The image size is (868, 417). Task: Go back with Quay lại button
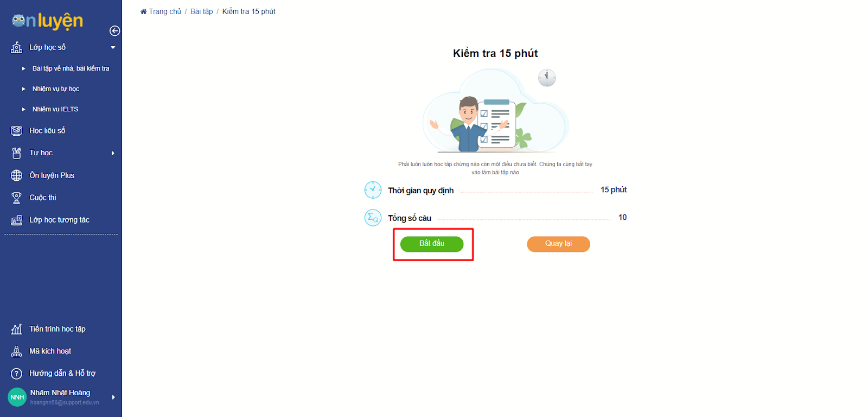coord(558,244)
